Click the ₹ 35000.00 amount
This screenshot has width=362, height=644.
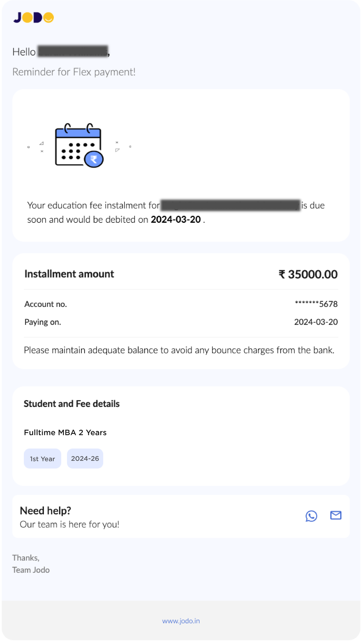point(308,275)
